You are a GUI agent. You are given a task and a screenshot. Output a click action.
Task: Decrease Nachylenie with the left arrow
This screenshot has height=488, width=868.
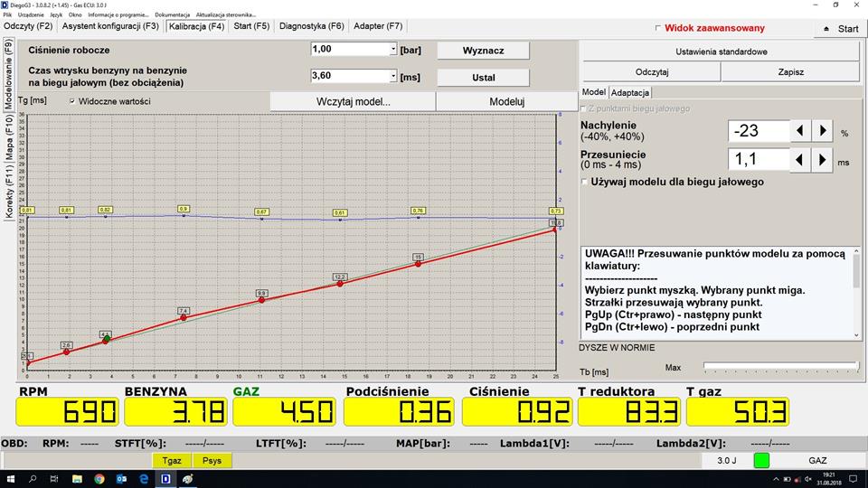[x=800, y=130]
